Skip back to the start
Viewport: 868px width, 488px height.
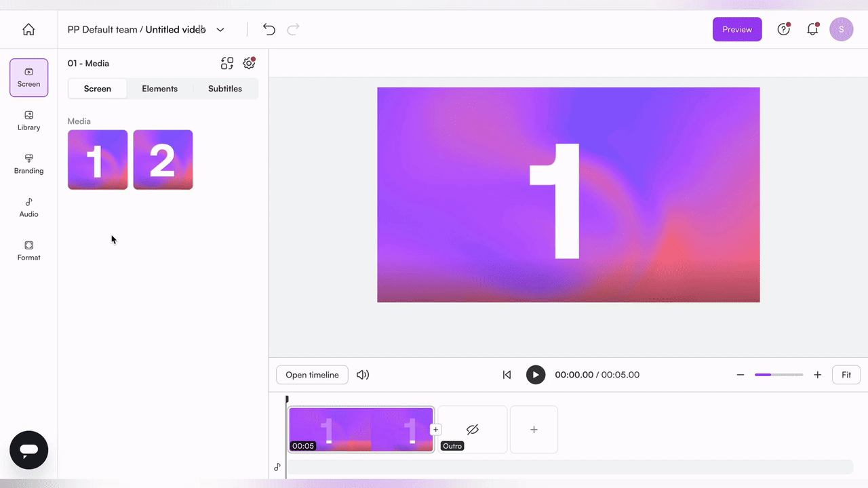click(507, 375)
